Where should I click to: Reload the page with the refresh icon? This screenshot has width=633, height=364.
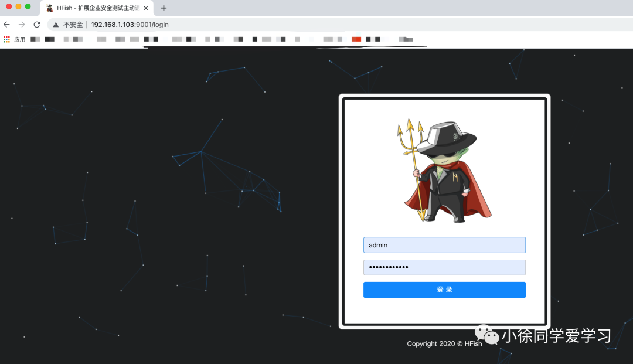pyautogui.click(x=37, y=25)
